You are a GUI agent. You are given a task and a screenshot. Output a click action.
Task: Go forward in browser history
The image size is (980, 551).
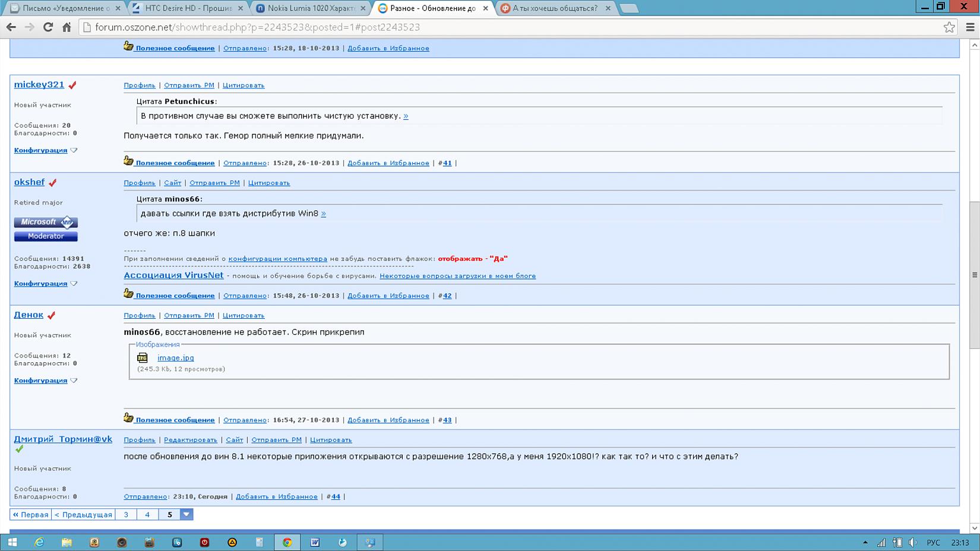click(x=29, y=27)
